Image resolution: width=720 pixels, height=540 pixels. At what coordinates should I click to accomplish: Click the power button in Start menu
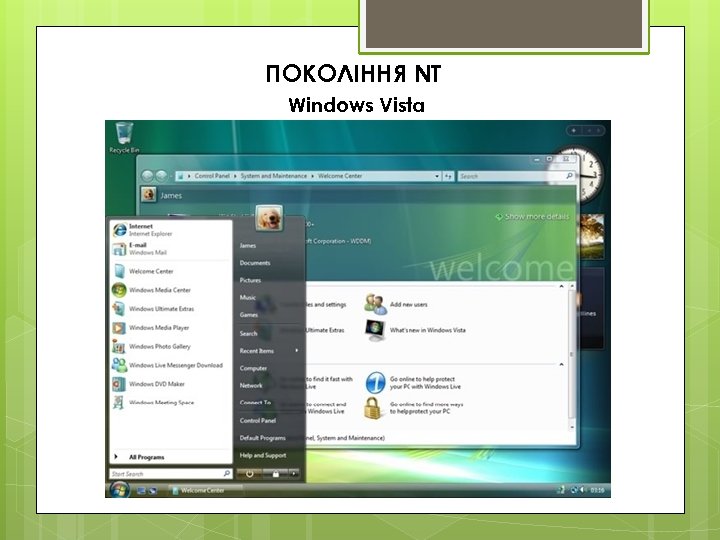[x=249, y=473]
